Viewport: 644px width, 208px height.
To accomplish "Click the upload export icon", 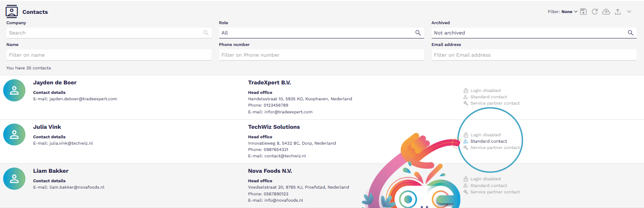I will 618,11.
